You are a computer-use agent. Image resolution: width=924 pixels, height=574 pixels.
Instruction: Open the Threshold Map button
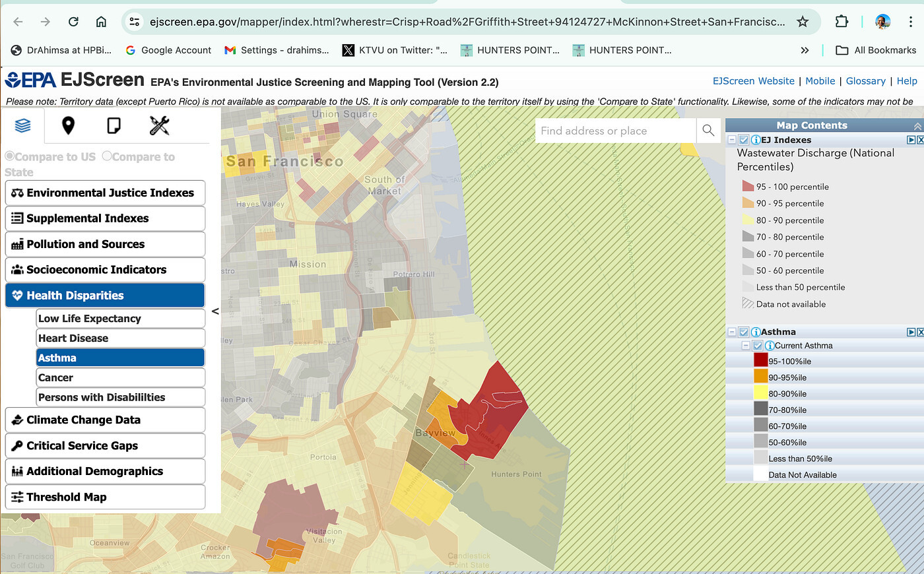pyautogui.click(x=105, y=497)
